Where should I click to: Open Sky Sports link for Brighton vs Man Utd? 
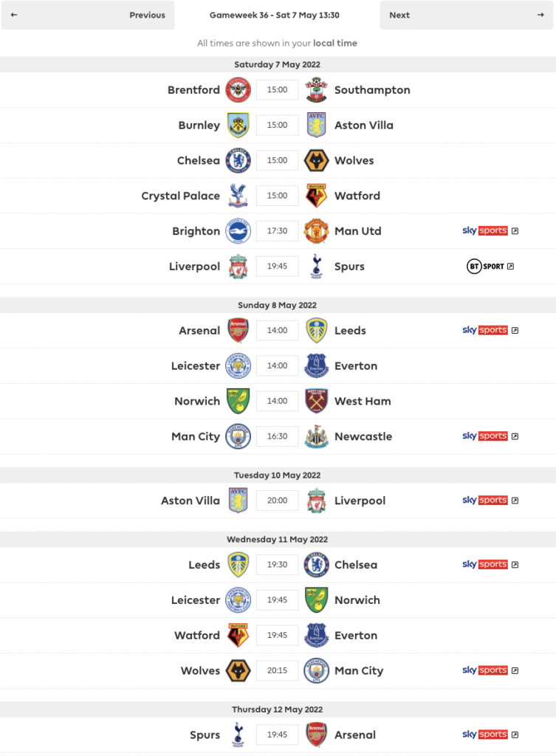pyautogui.click(x=490, y=231)
